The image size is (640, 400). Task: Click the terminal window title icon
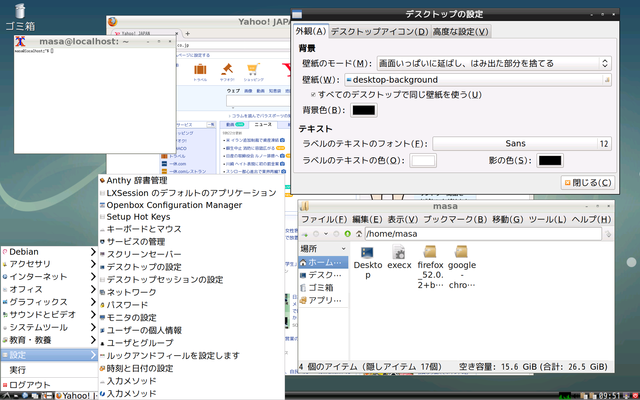coord(20,41)
